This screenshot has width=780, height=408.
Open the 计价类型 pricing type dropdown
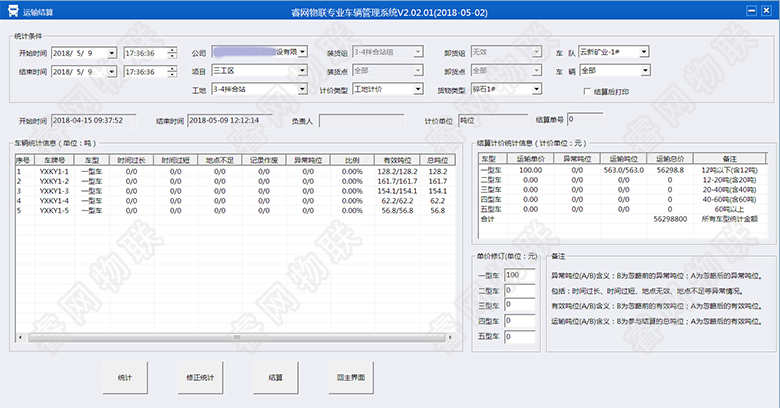coord(405,90)
